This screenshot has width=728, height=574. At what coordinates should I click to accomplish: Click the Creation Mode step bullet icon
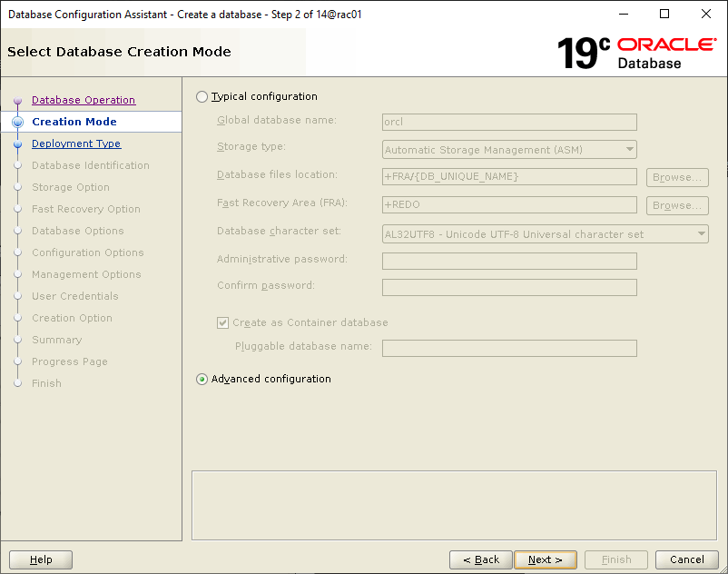[x=17, y=122]
